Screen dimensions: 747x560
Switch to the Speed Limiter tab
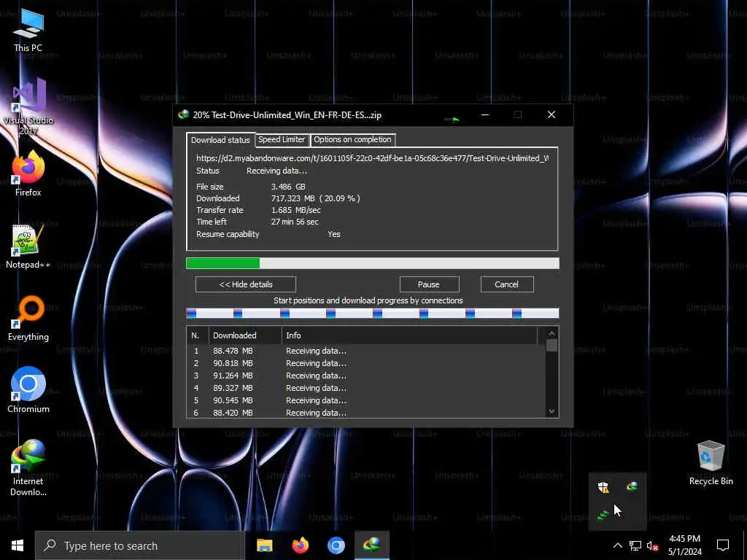point(282,139)
